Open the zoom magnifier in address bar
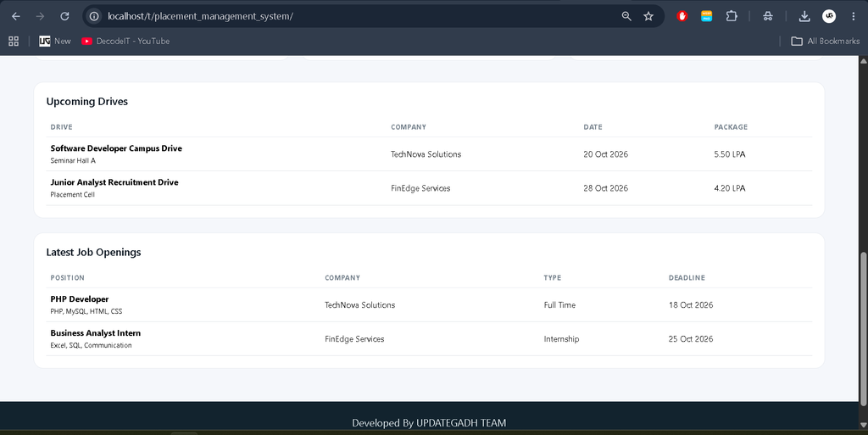868x435 pixels. 626,16
